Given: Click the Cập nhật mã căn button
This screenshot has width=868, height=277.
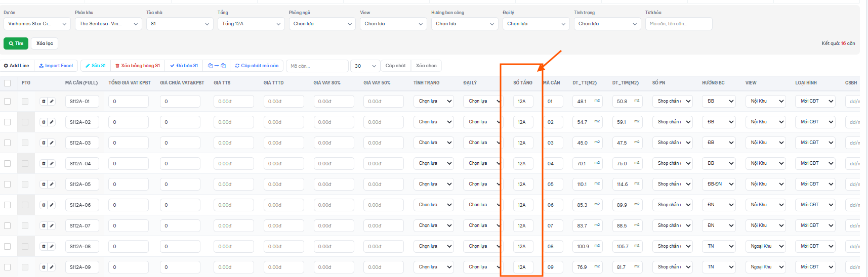Looking at the screenshot, I should point(257,66).
